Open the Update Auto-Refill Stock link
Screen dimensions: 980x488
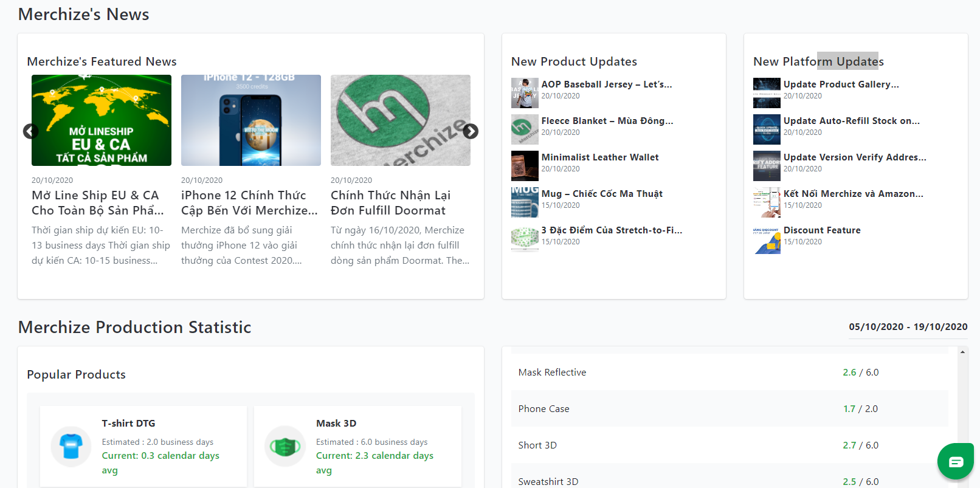pos(852,121)
